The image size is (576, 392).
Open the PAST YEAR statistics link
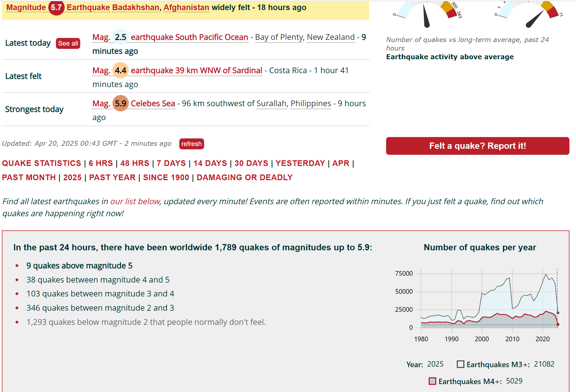[x=112, y=177]
